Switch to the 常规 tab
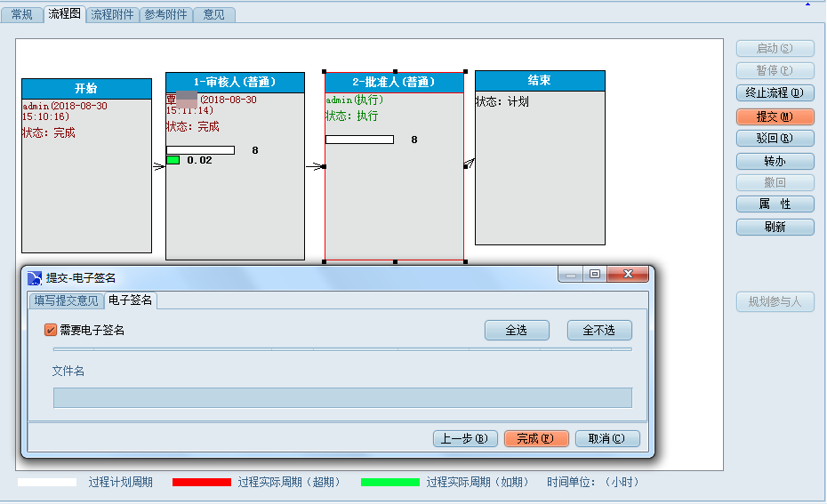827x504 pixels. [21, 15]
